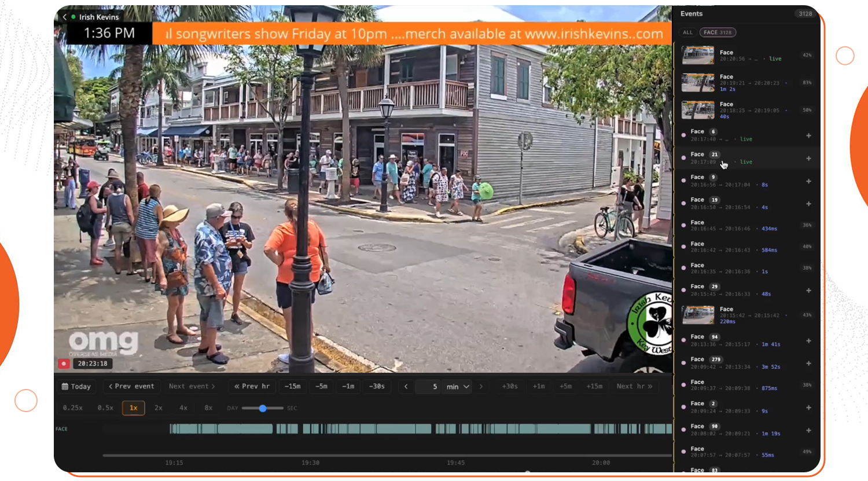Jump to previous hour with Prev hr
Image resolution: width=868 pixels, height=481 pixels.
252,387
